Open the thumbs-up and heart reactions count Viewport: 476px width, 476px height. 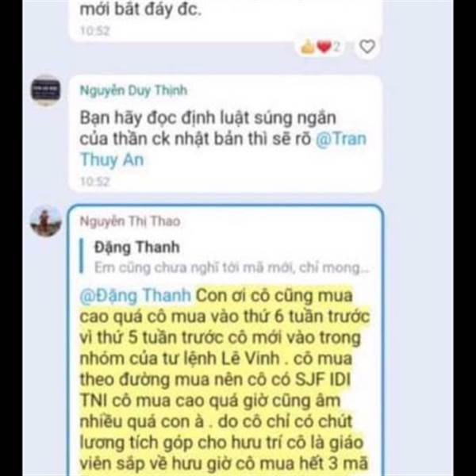point(321,47)
